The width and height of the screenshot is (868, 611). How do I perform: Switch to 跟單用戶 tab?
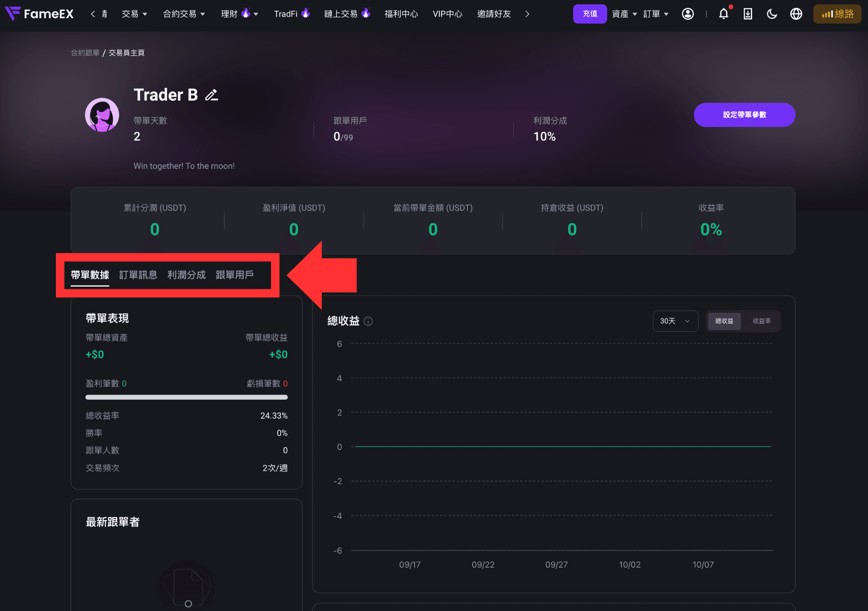tap(235, 275)
